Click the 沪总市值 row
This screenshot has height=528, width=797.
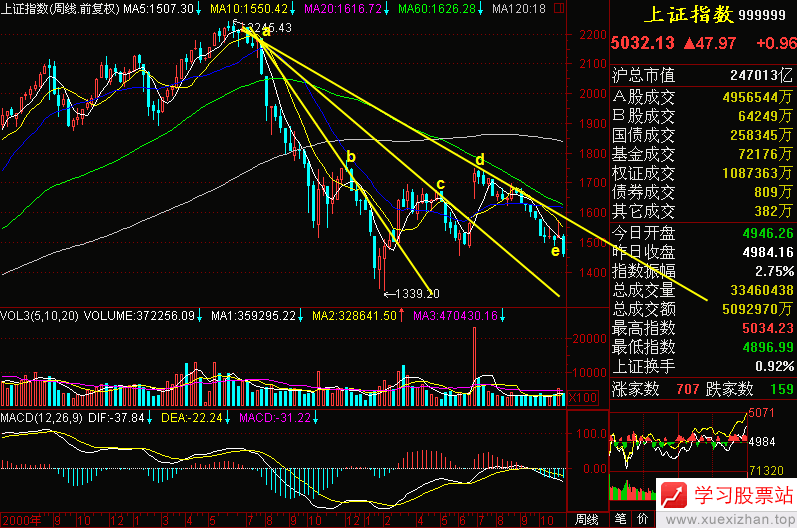(702, 75)
